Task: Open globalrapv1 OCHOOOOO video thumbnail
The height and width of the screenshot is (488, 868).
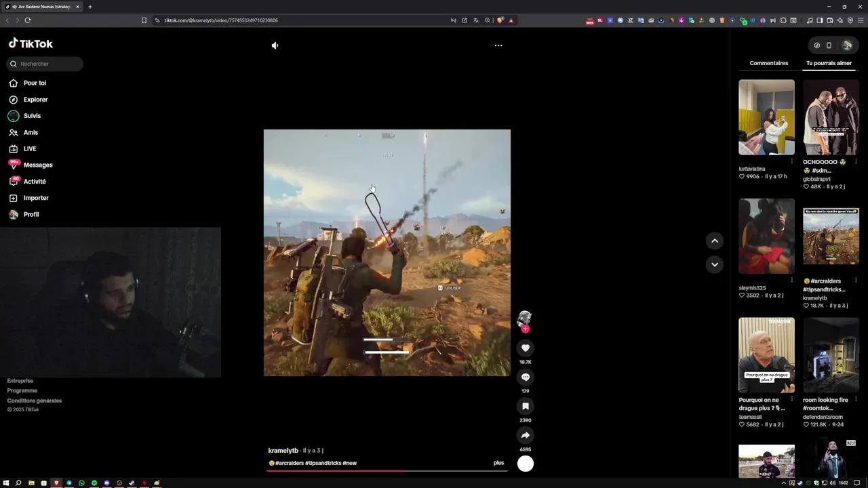Action: tap(831, 117)
